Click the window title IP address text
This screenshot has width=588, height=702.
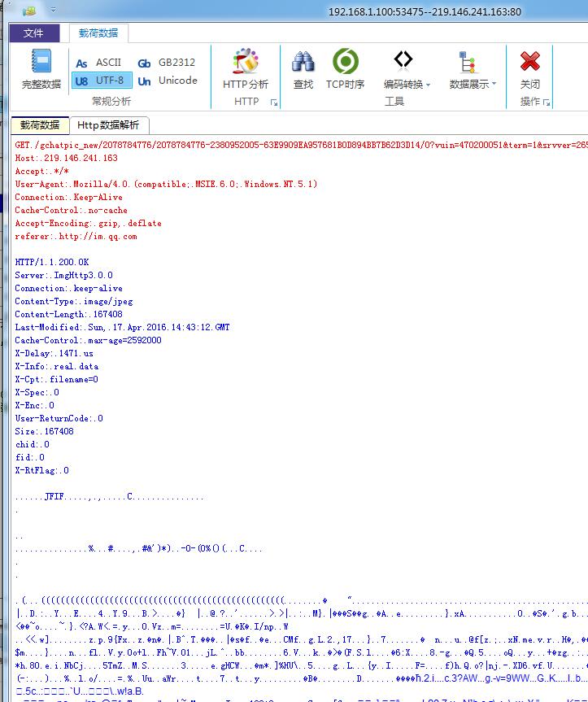coord(425,11)
